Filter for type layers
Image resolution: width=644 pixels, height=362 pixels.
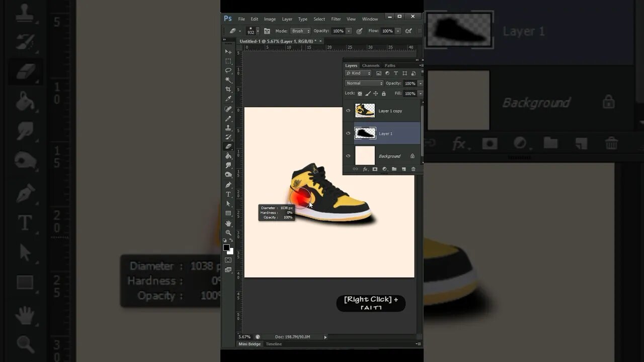point(395,73)
